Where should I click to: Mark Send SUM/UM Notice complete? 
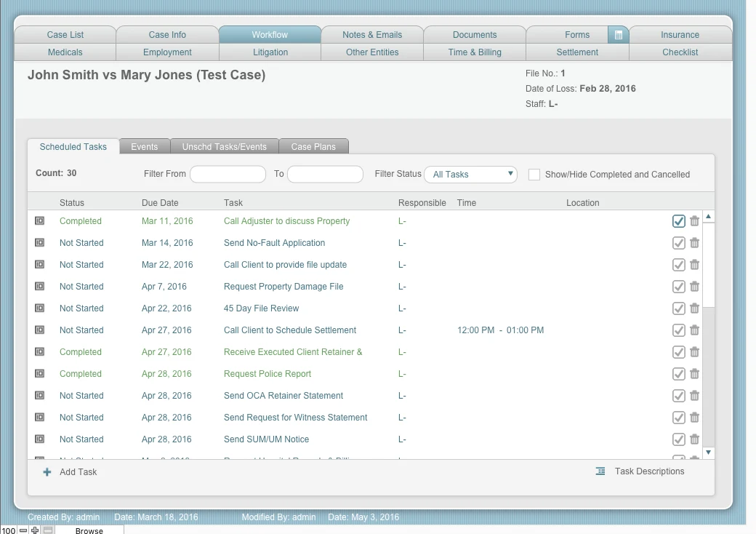click(678, 439)
